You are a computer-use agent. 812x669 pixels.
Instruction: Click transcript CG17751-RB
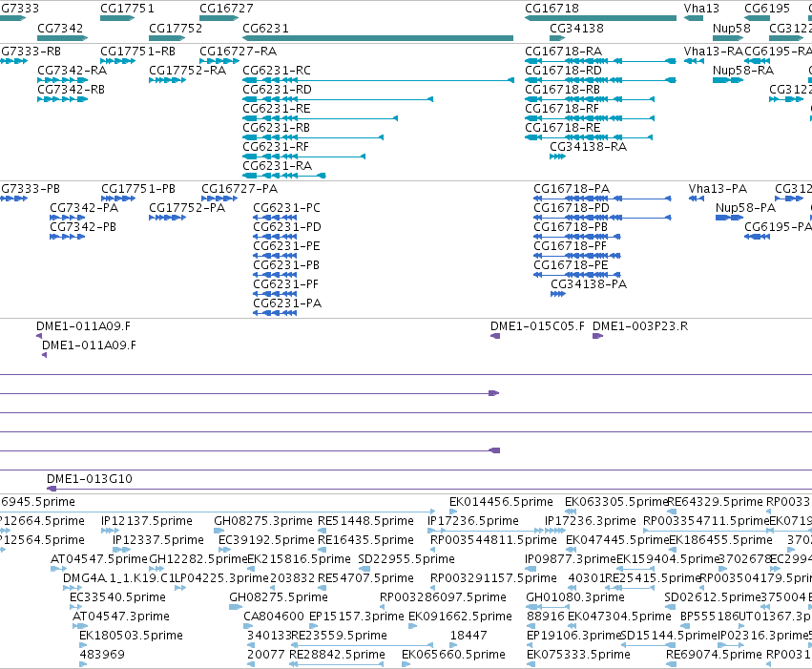pyautogui.click(x=137, y=52)
